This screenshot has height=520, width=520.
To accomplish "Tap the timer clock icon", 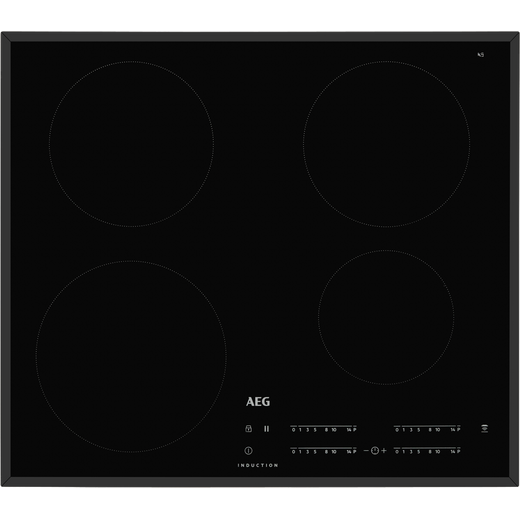I will (x=375, y=451).
